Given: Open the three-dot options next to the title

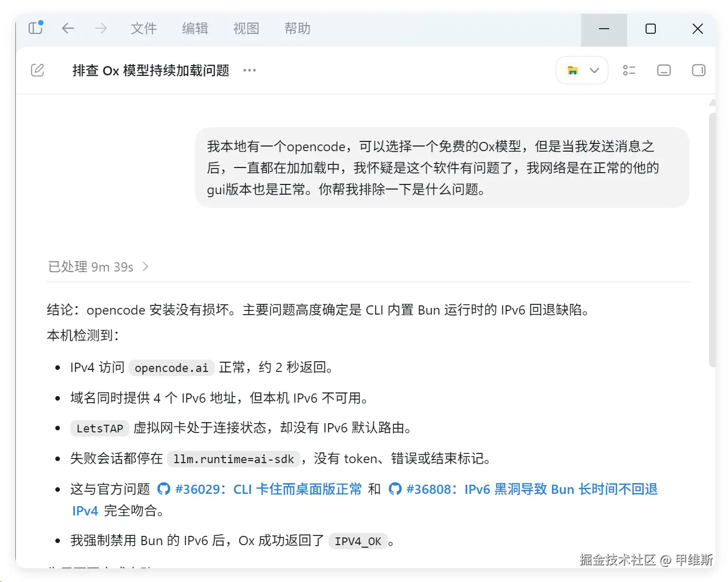Looking at the screenshot, I should pyautogui.click(x=249, y=70).
